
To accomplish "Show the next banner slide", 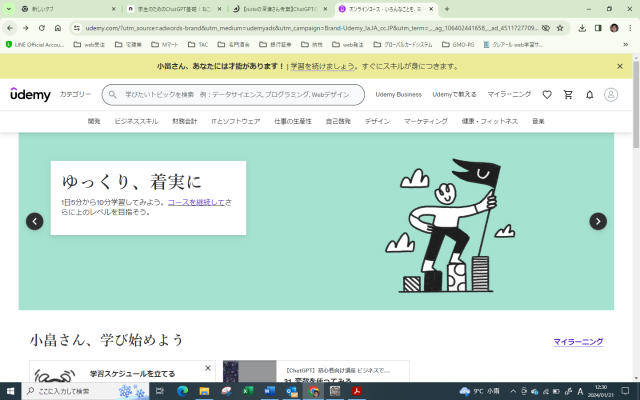I will point(598,221).
